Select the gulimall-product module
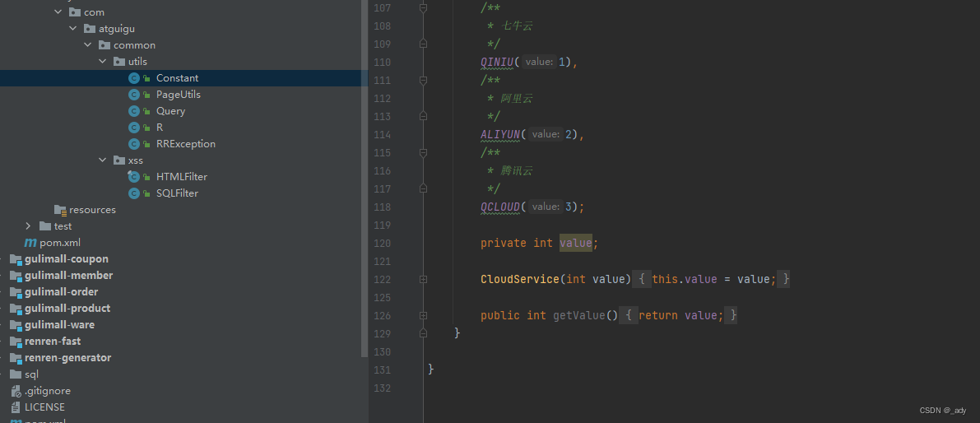Viewport: 980px width, 423px height. pos(67,308)
